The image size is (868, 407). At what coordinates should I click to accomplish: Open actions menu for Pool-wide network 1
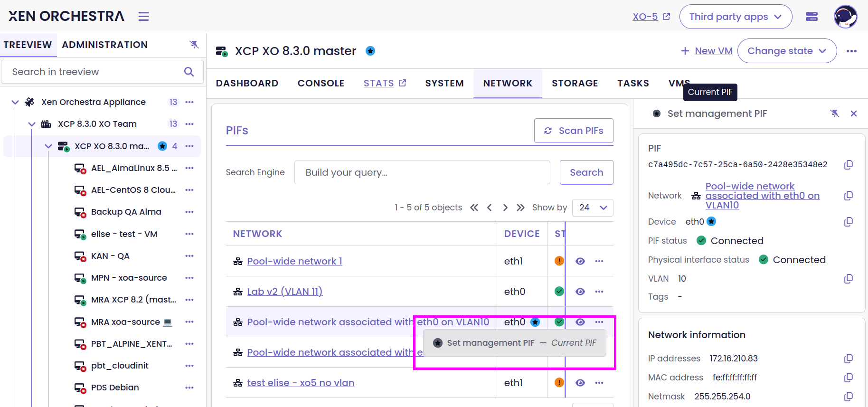click(599, 261)
